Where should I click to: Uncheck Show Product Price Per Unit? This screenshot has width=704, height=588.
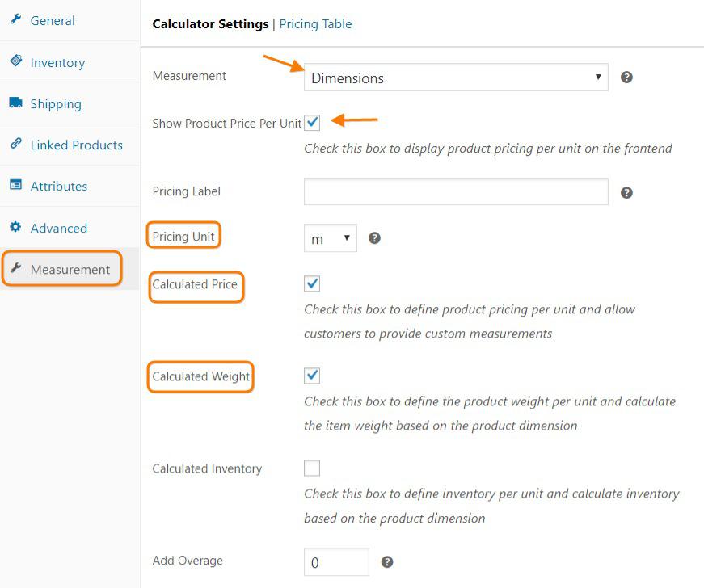(x=312, y=123)
